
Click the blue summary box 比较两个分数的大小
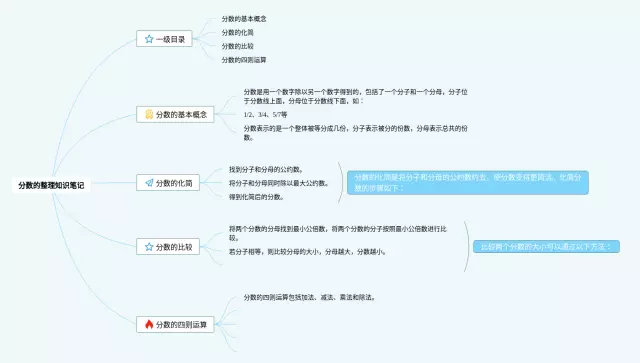[x=546, y=247]
